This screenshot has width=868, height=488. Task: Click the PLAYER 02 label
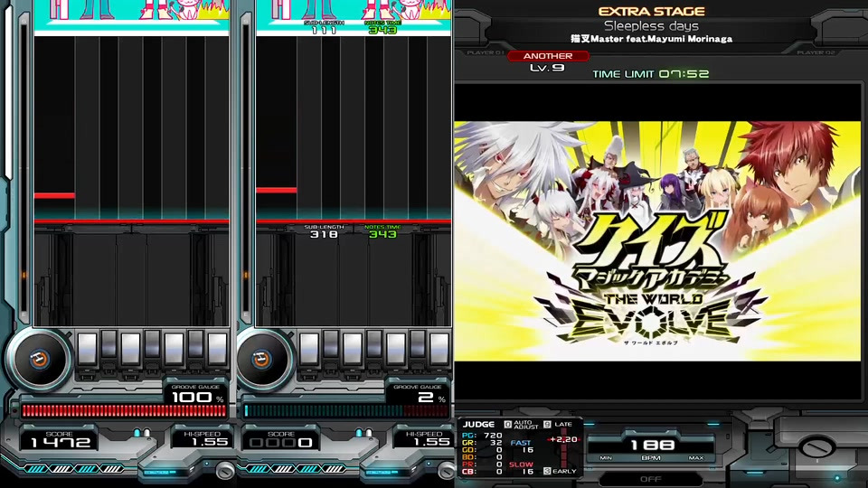(816, 52)
